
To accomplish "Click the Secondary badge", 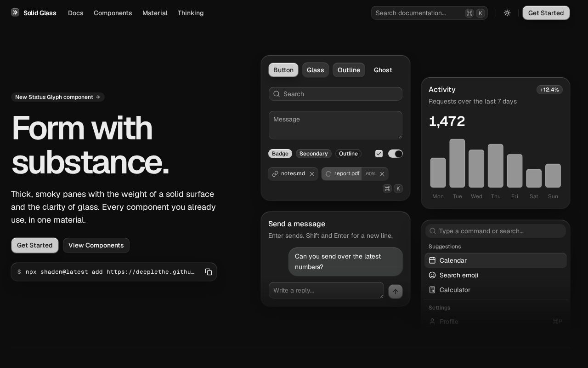I will 314,154.
